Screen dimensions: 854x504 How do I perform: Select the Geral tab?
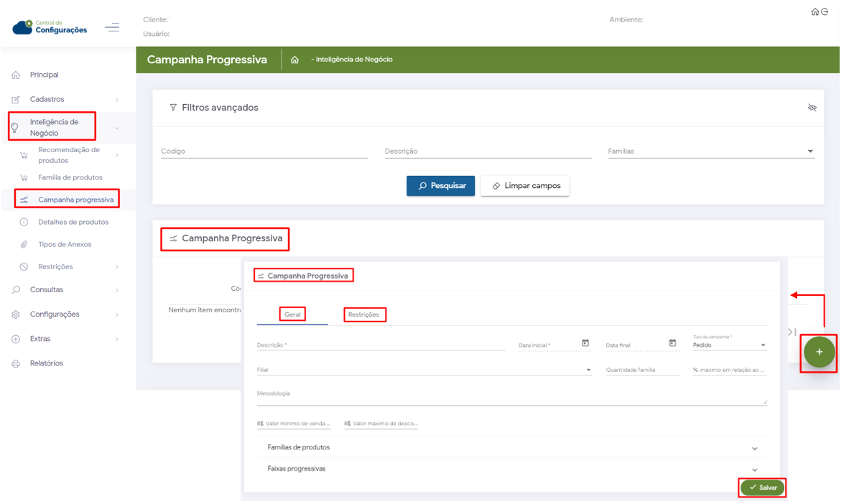point(292,314)
